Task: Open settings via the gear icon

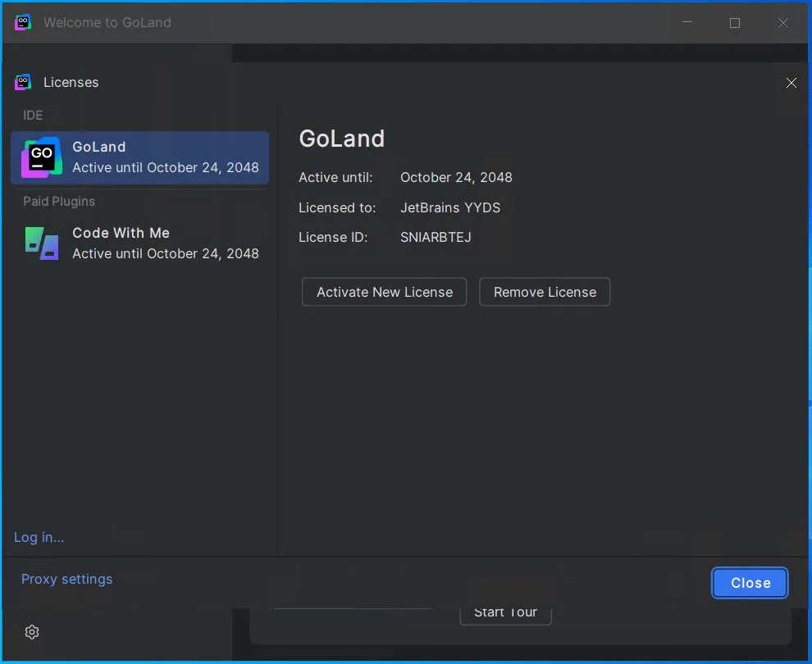Action: coord(32,632)
